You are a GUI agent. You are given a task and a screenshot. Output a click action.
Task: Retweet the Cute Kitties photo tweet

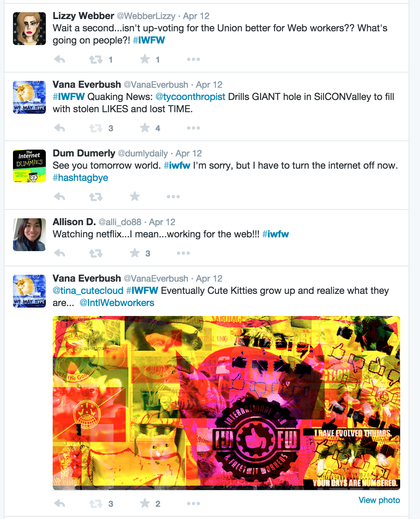pyautogui.click(x=96, y=503)
